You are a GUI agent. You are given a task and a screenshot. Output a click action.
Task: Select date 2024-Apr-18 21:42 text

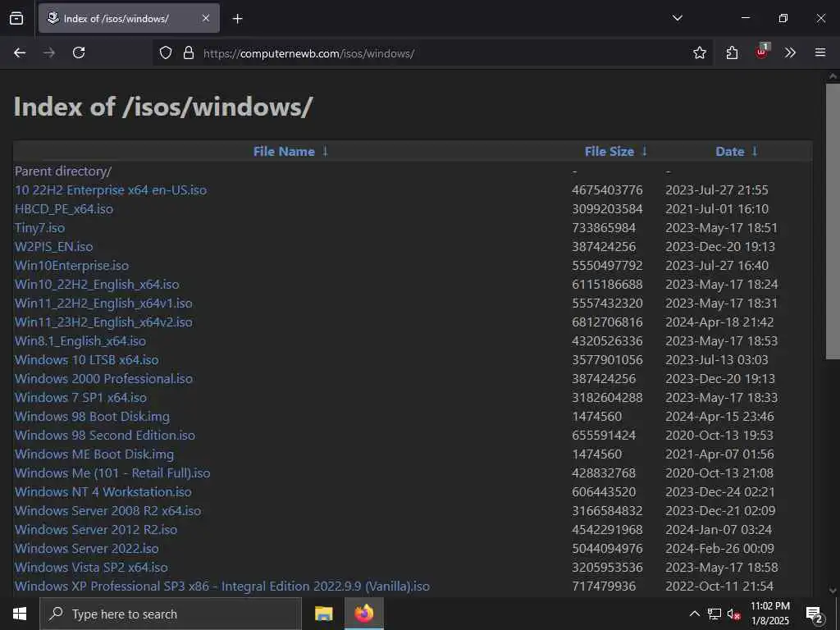[719, 322]
